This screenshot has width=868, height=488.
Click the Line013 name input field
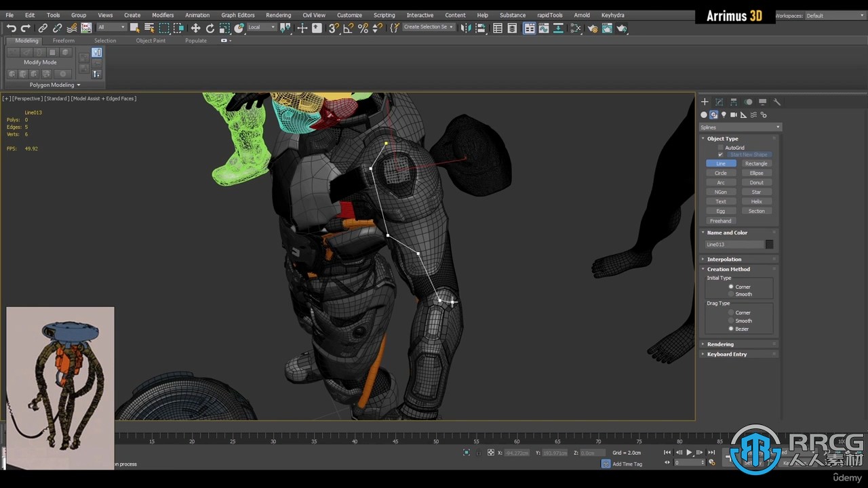point(734,244)
